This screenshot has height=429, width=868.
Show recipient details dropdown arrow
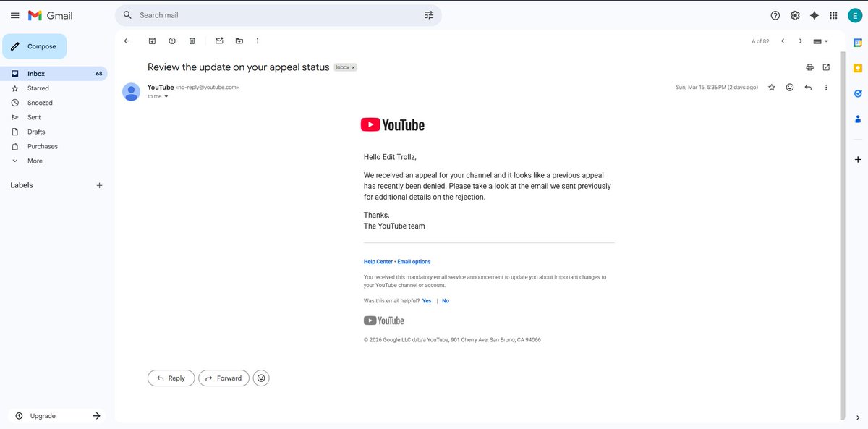tap(166, 96)
